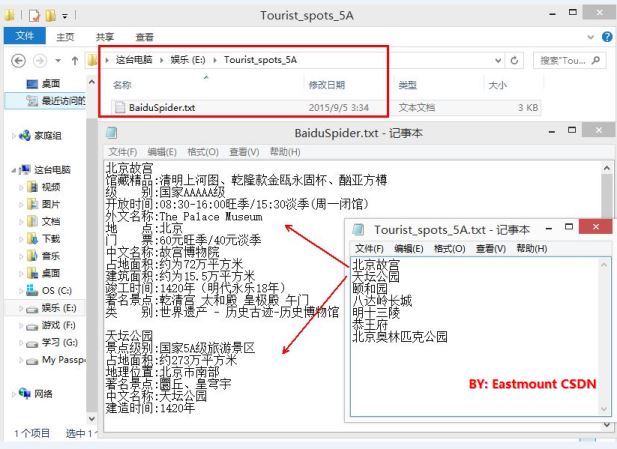Open 查看(V) menu in BaiduSpider.txt Notepad
The height and width of the screenshot is (449, 617).
(x=244, y=152)
